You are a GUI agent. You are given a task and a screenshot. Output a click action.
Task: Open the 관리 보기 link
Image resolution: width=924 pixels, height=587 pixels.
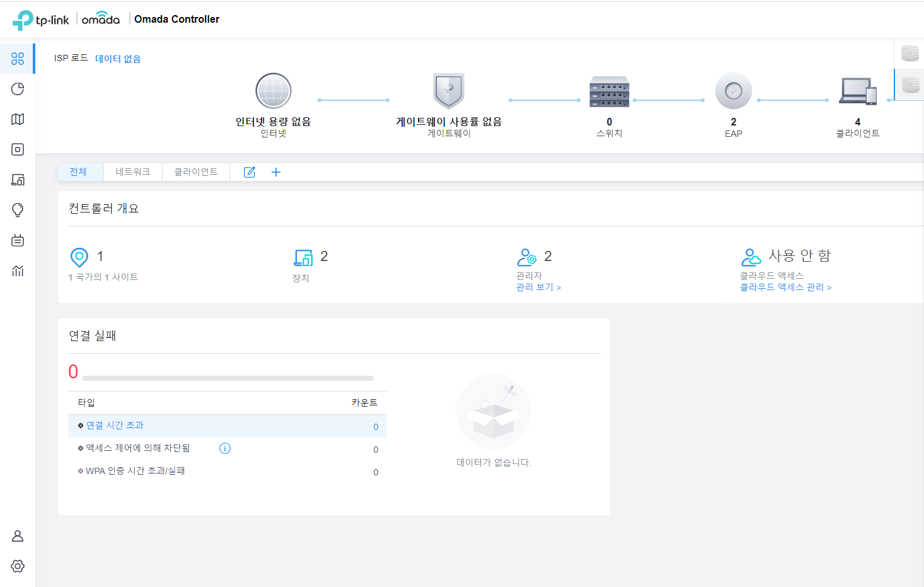538,287
